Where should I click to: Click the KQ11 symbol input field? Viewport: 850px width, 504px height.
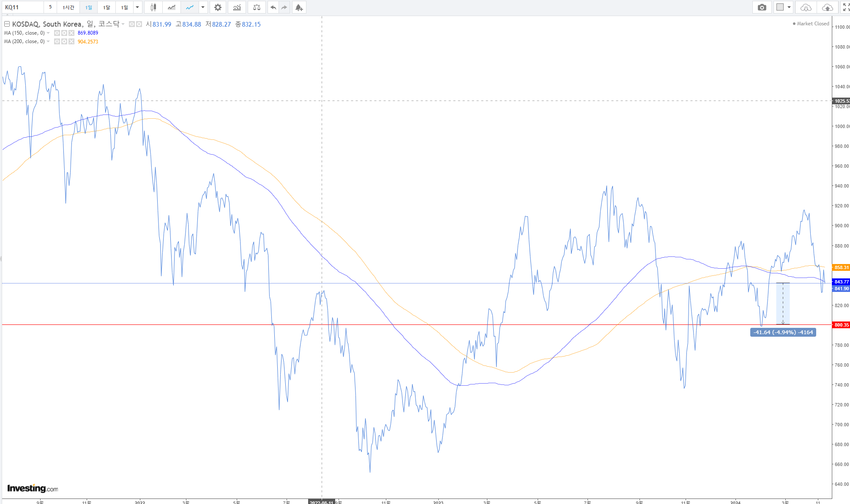[x=23, y=7]
